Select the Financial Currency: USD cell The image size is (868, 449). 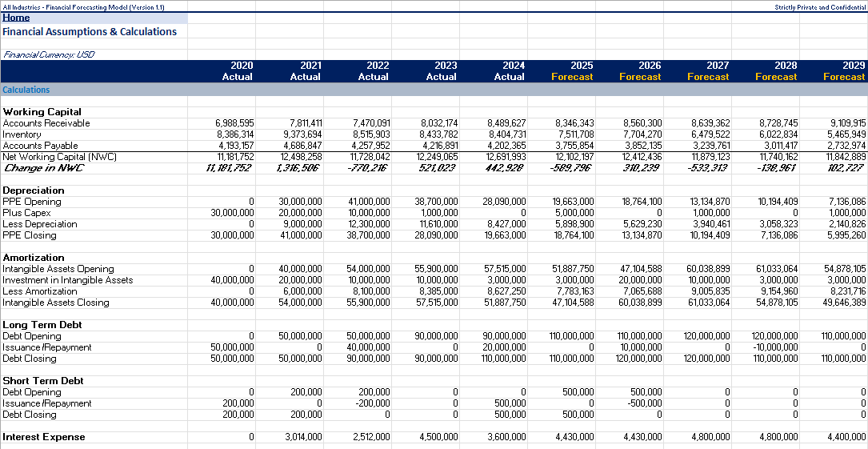[x=49, y=54]
